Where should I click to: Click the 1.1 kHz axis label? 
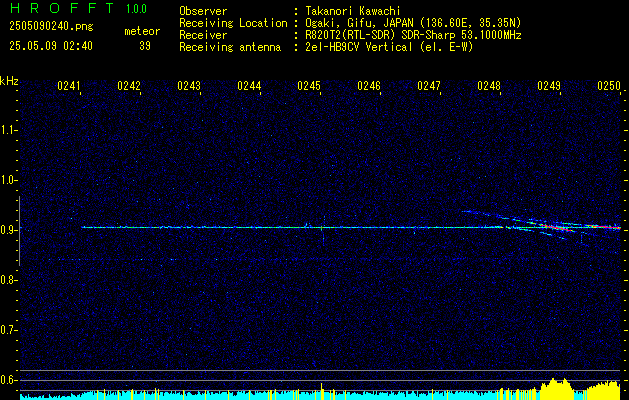click(8, 130)
